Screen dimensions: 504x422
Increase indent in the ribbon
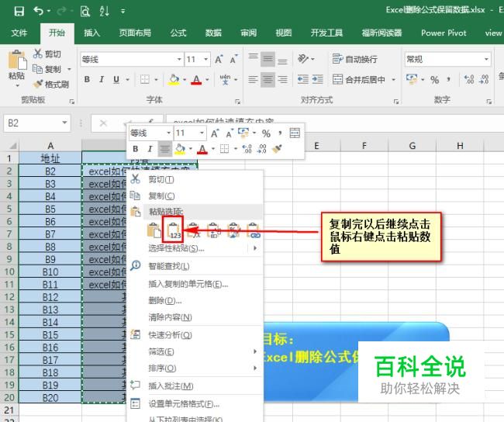(x=318, y=79)
